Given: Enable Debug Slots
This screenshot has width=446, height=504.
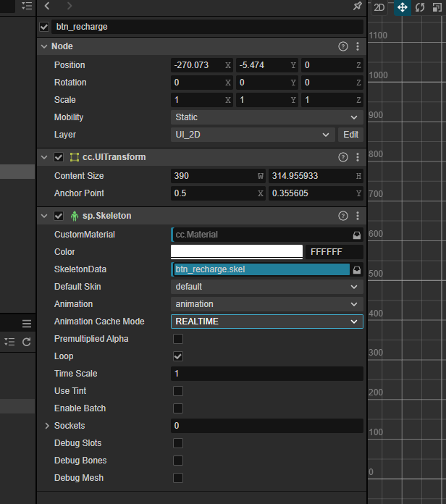Looking at the screenshot, I should click(178, 443).
